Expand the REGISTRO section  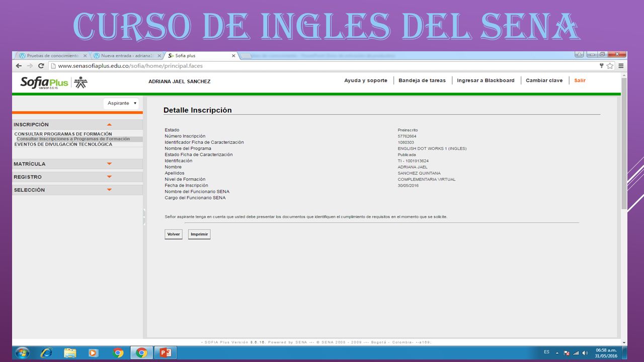[77, 177]
